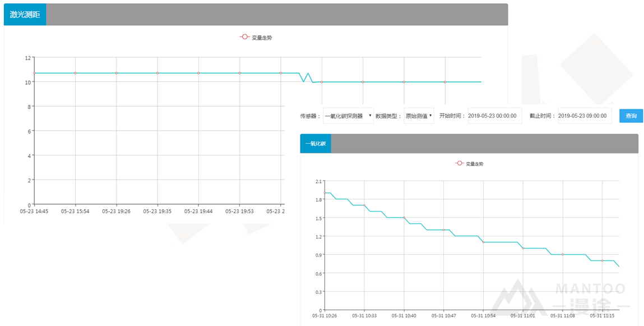Open the 传感器 sensor dropdown

pos(348,116)
